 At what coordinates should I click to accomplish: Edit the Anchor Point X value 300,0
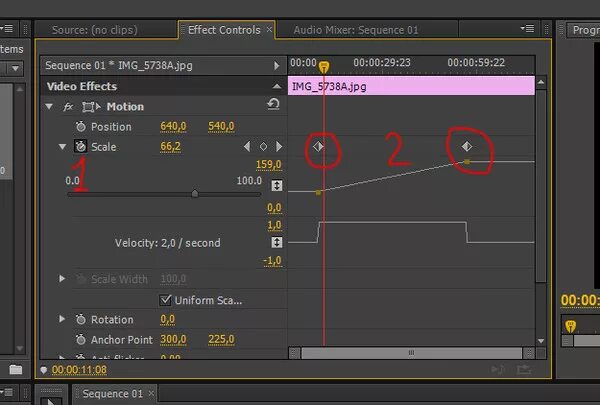(x=173, y=339)
